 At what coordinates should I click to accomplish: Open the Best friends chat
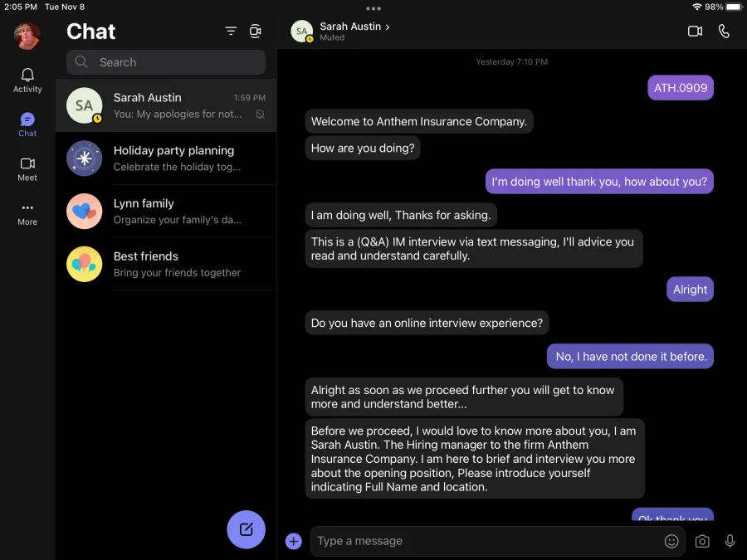166,264
